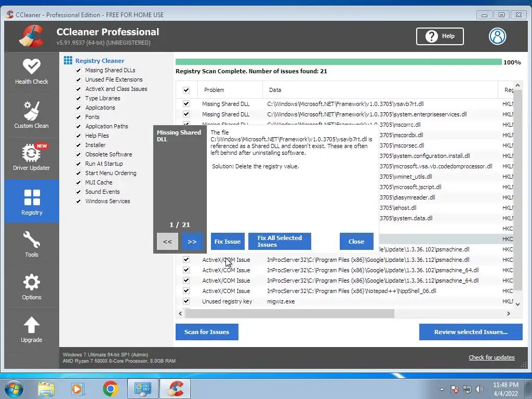Image resolution: width=532 pixels, height=399 pixels.
Task: Toggle the select-all checkbox in results header
Action: pos(187,90)
